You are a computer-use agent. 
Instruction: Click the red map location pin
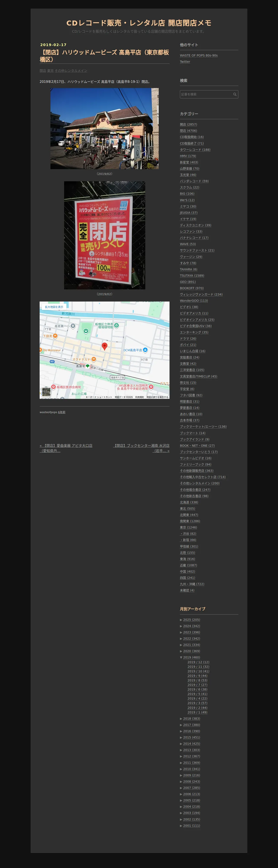tap(105, 346)
